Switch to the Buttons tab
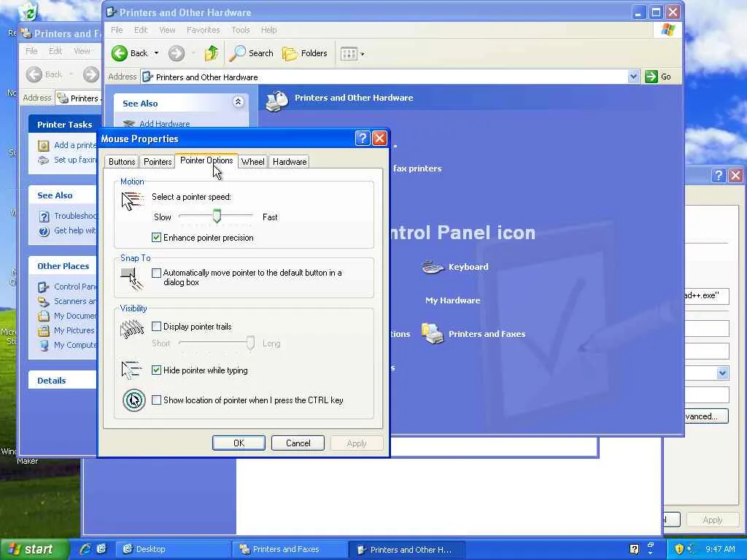 (x=122, y=162)
